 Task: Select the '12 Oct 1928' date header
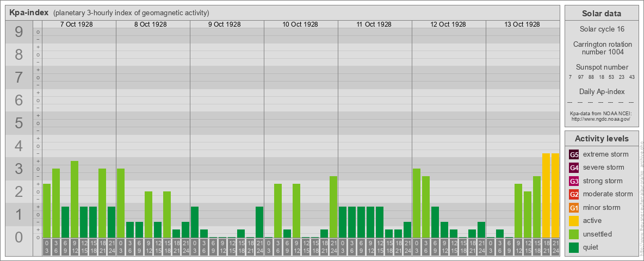coord(448,24)
